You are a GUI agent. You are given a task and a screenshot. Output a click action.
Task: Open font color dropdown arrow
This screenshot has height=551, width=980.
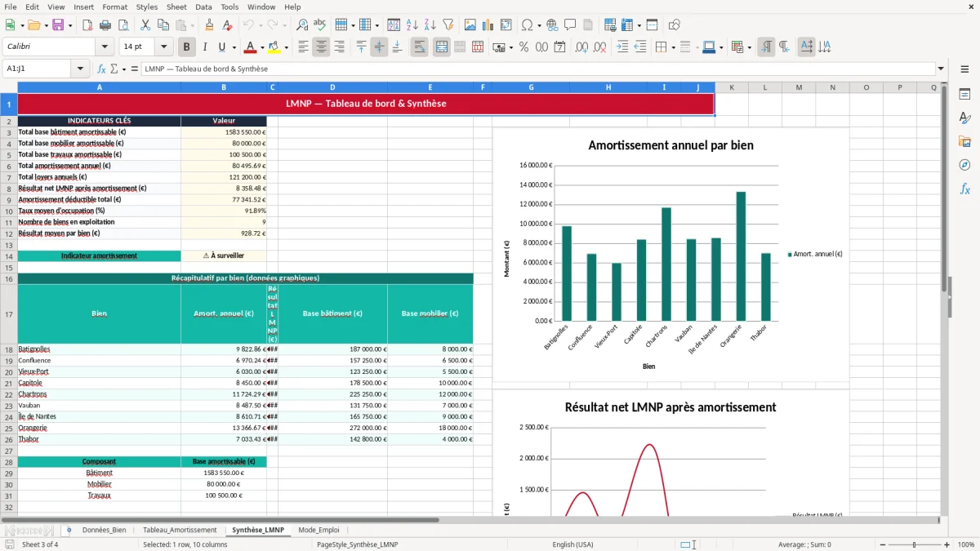tap(263, 48)
